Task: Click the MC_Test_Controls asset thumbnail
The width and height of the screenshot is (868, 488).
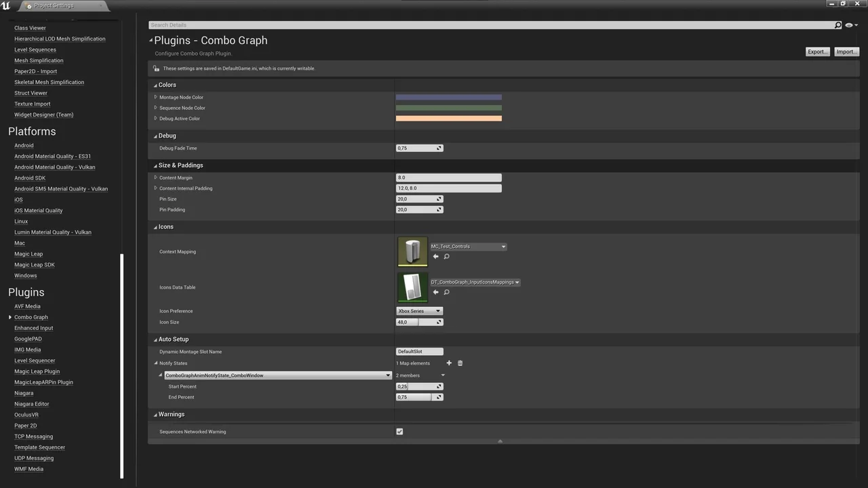Action: (x=412, y=251)
